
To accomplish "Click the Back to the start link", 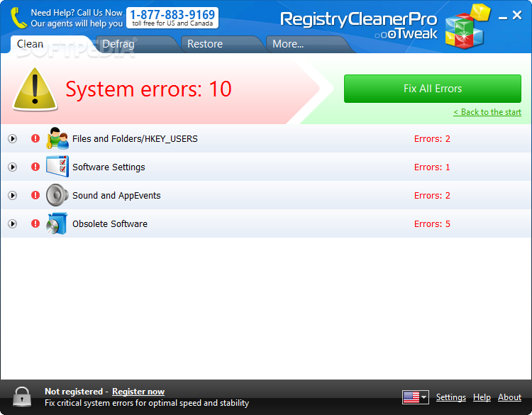I will [x=487, y=112].
